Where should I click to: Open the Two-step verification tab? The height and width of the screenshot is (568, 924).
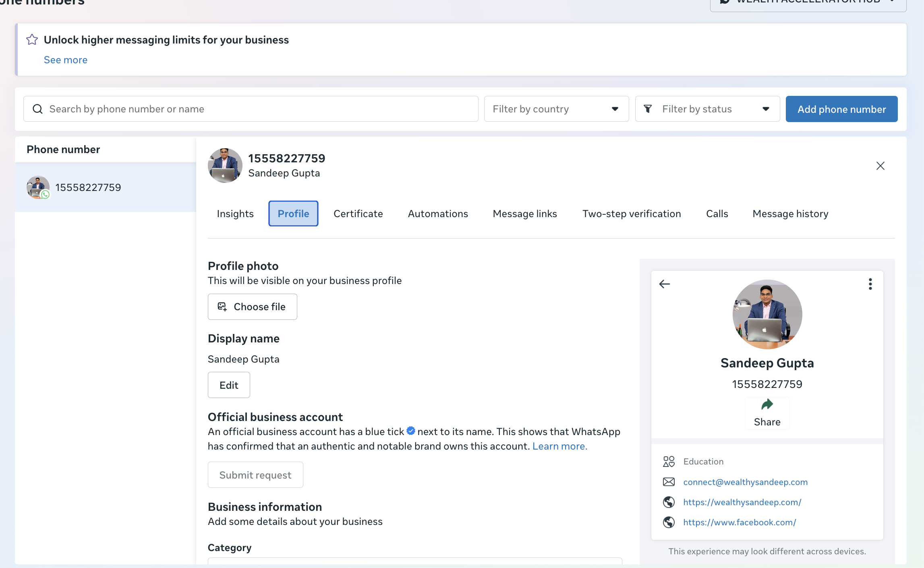coord(632,214)
